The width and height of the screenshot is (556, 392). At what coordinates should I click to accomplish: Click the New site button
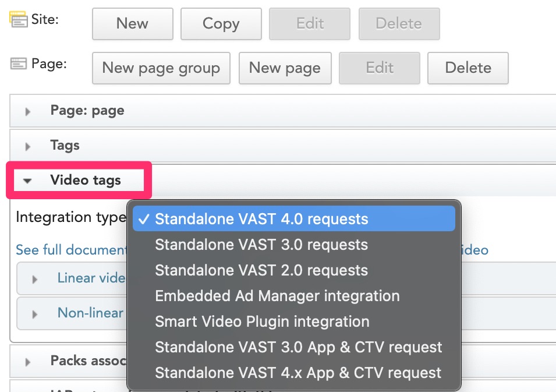tap(132, 24)
